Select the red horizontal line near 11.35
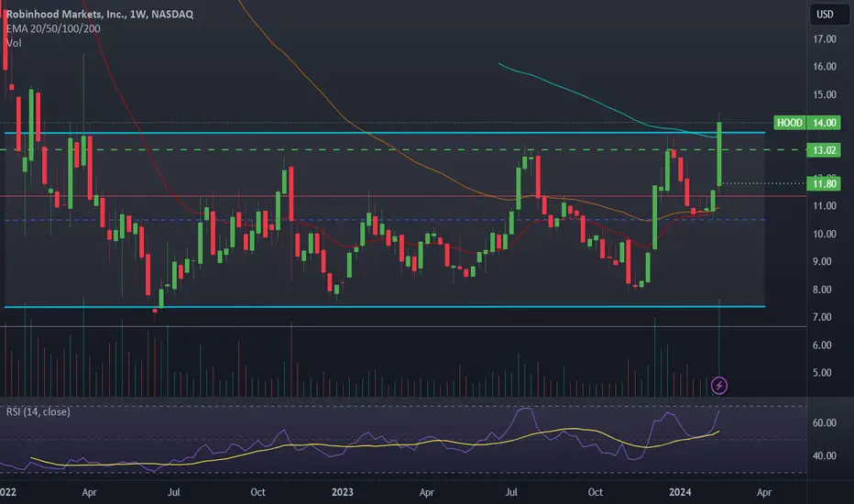 pyautogui.click(x=403, y=196)
